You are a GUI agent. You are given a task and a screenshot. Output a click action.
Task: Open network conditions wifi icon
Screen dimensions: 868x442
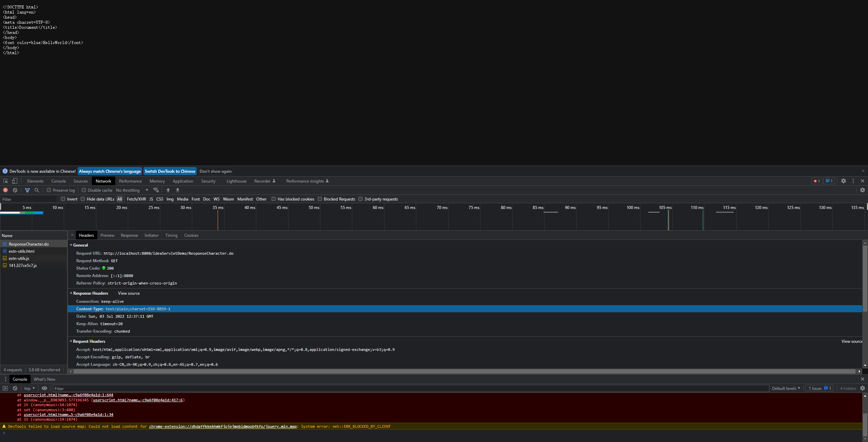coord(156,190)
